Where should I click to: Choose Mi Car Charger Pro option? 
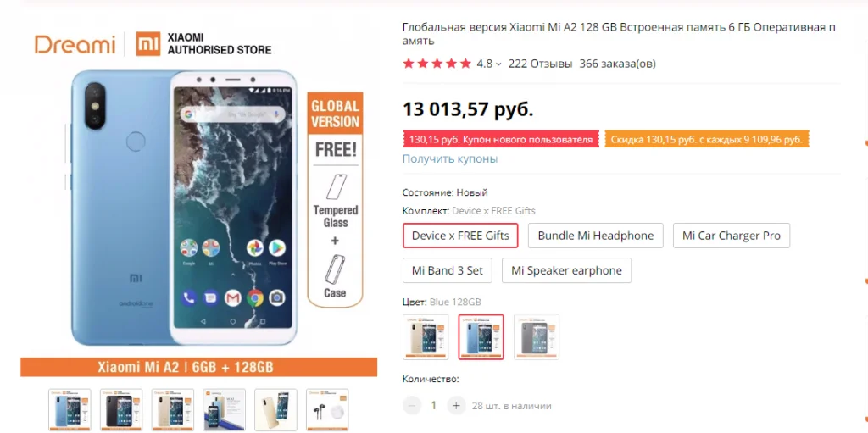(x=732, y=236)
